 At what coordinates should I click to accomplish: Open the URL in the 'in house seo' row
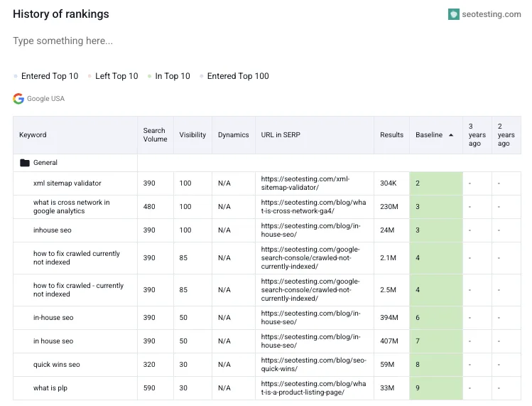click(x=310, y=341)
